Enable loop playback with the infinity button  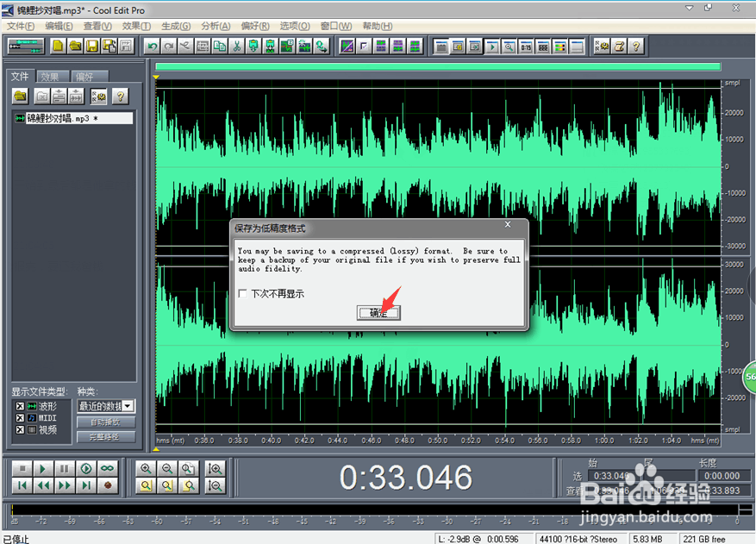point(107,468)
